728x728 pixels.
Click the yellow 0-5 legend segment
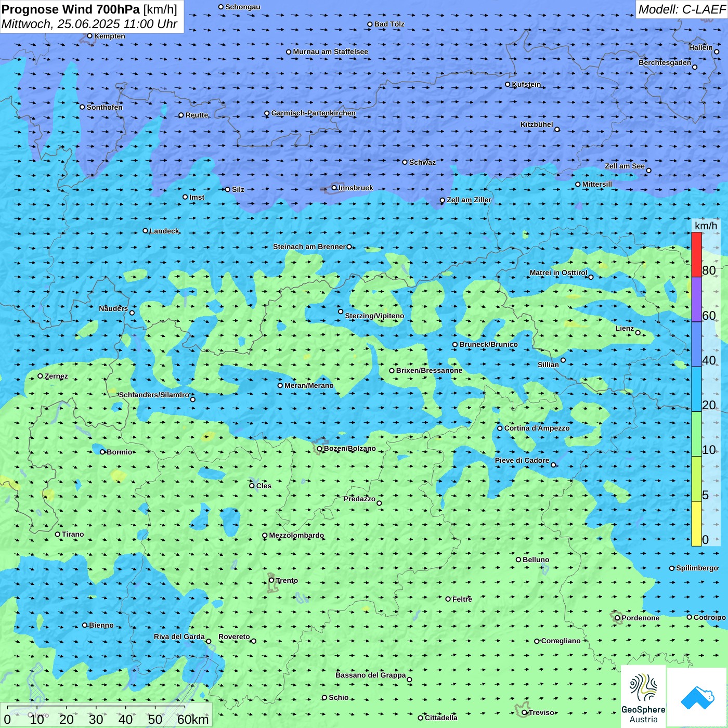click(x=696, y=524)
